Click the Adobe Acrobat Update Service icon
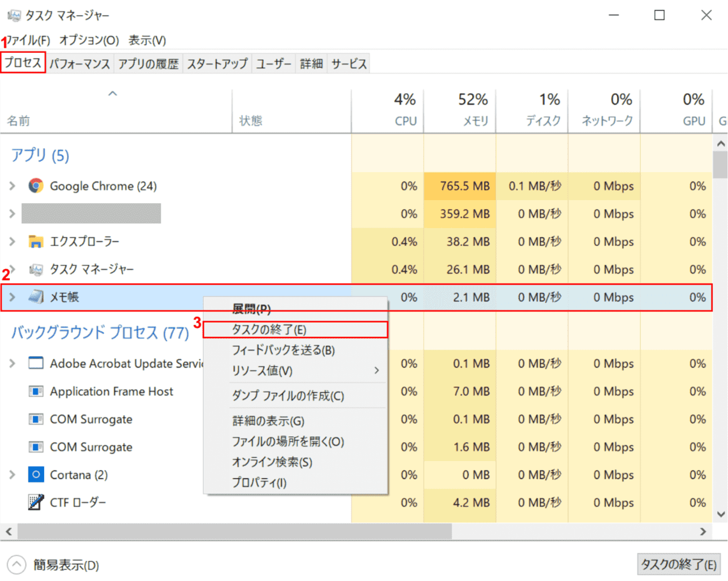 pos(36,363)
